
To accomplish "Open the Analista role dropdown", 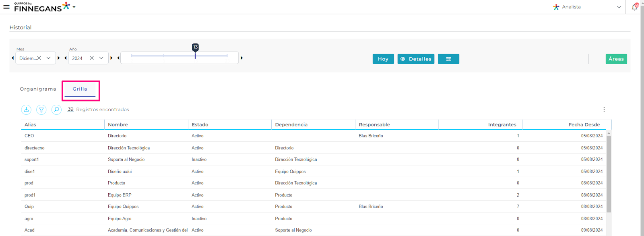I will pyautogui.click(x=619, y=7).
